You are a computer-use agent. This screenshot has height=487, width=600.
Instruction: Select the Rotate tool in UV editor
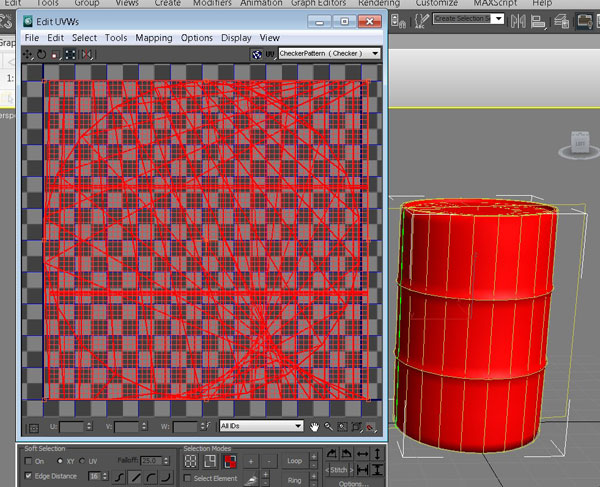pos(41,54)
